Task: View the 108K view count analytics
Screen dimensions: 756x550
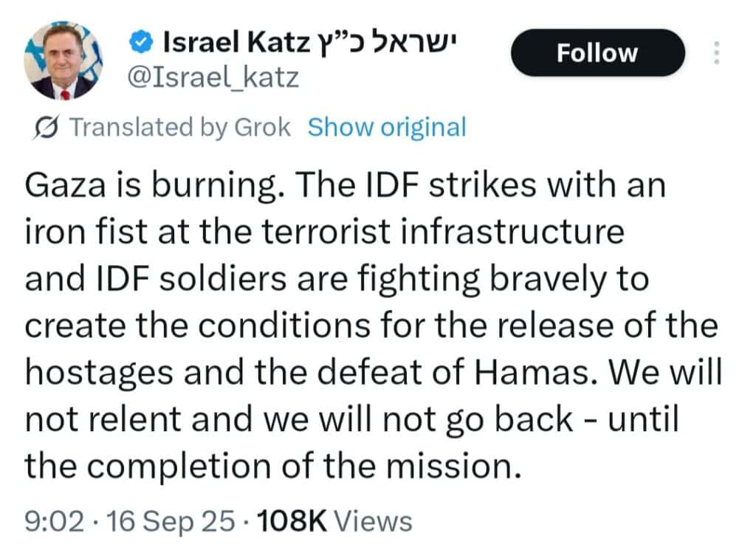Action: coord(334,521)
